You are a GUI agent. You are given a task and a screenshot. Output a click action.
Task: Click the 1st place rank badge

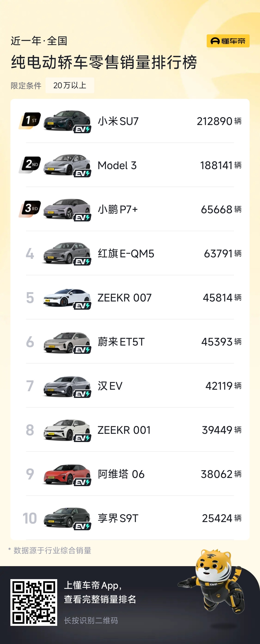pos(30,121)
